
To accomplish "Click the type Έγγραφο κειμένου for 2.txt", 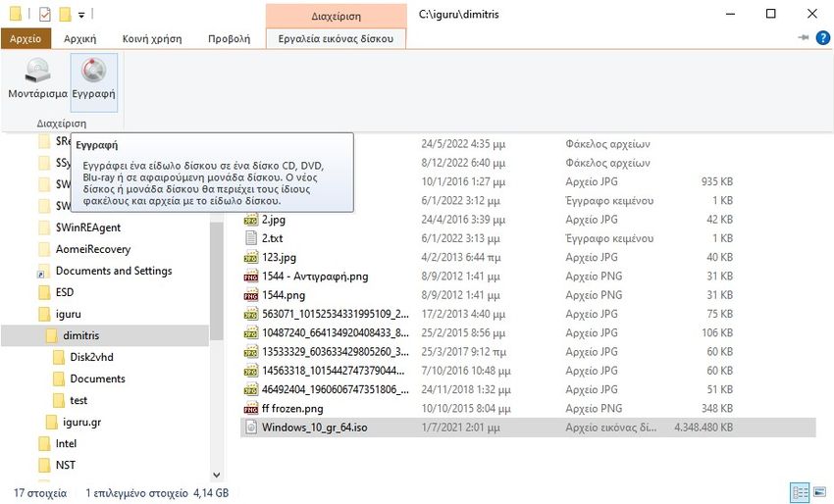I will [609, 238].
